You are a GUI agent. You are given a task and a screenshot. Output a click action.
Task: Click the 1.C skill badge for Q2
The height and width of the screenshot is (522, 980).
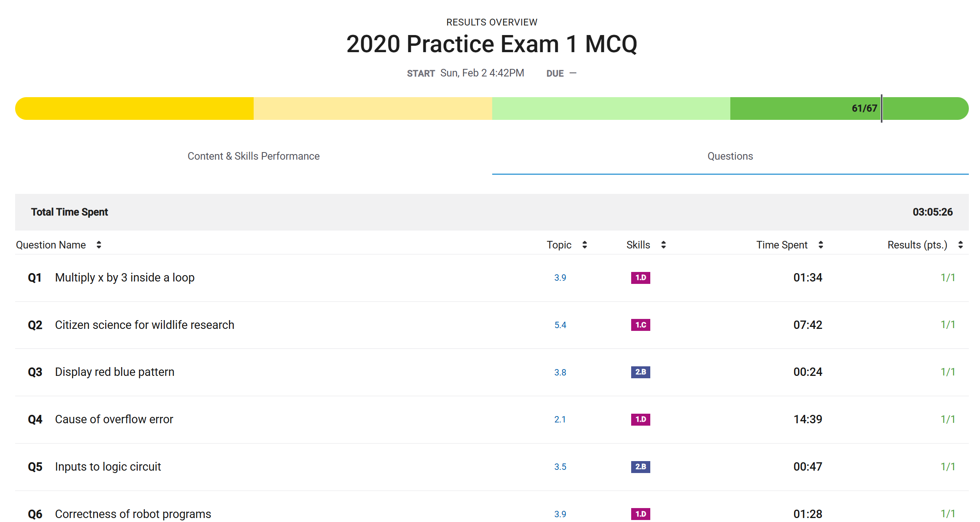(x=640, y=325)
